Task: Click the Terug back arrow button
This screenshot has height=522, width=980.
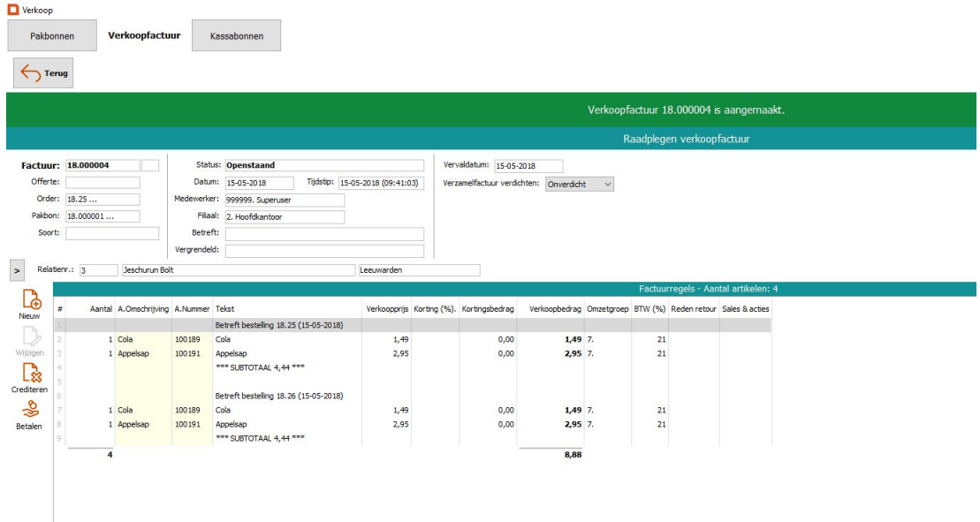Action: tap(43, 73)
